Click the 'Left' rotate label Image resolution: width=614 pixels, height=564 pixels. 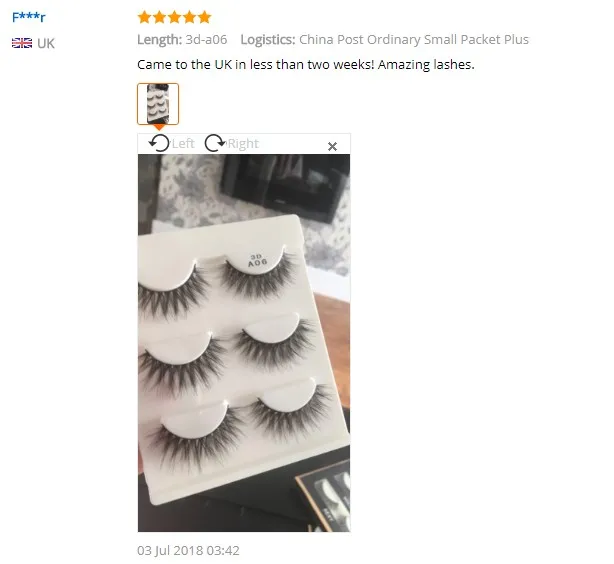click(183, 144)
